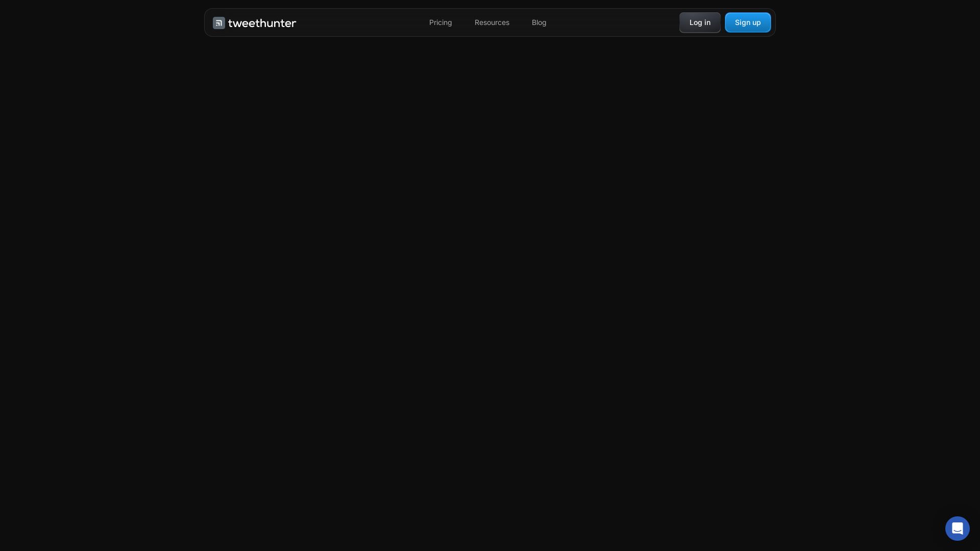
Task: Start a conversation using the blue chat icon
Action: 957,528
